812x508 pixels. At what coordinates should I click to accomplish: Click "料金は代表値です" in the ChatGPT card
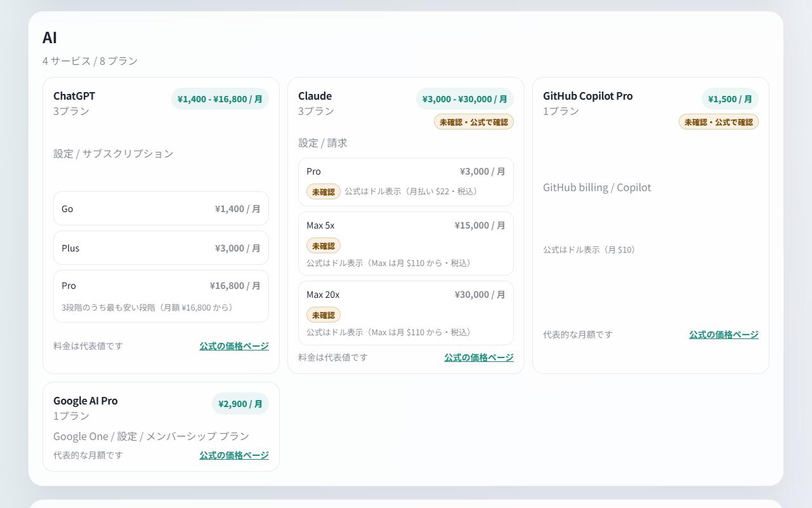(88, 346)
